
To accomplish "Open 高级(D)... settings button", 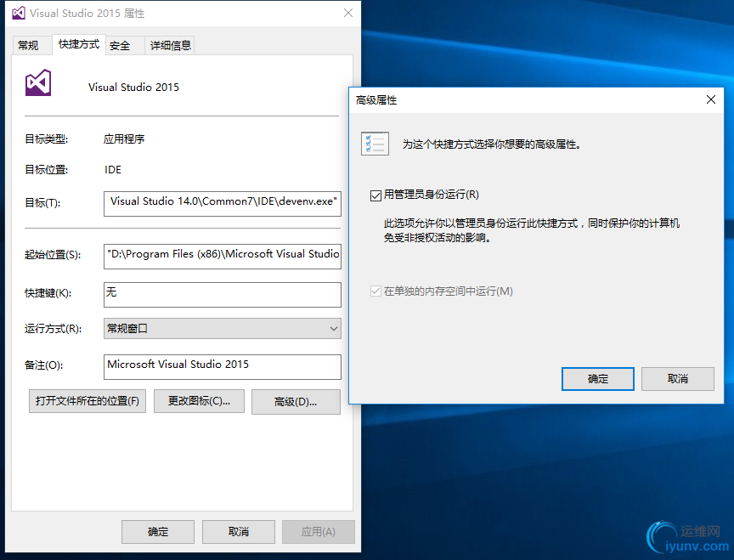I will click(296, 402).
